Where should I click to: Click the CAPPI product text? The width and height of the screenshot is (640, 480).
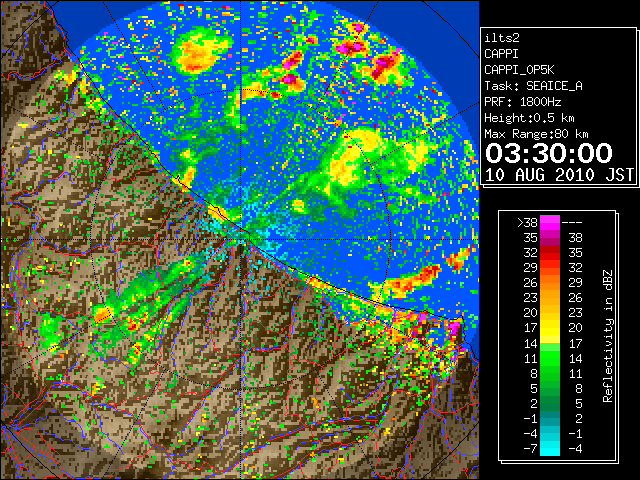tap(501, 54)
